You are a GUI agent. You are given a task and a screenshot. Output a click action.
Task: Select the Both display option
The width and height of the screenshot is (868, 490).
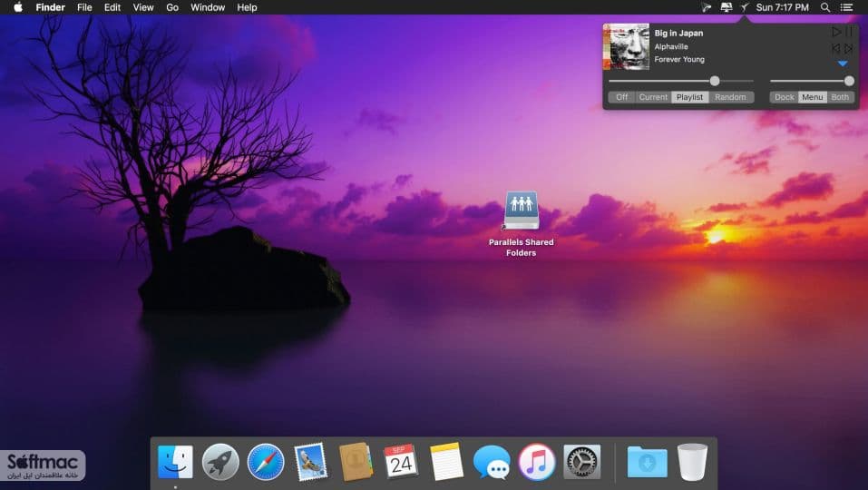tap(840, 97)
